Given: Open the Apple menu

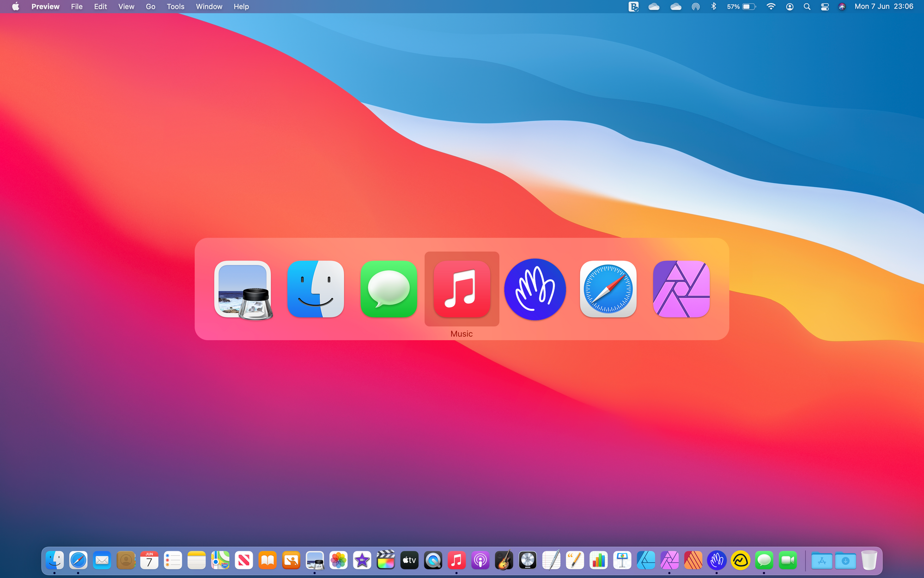Looking at the screenshot, I should pos(15,6).
